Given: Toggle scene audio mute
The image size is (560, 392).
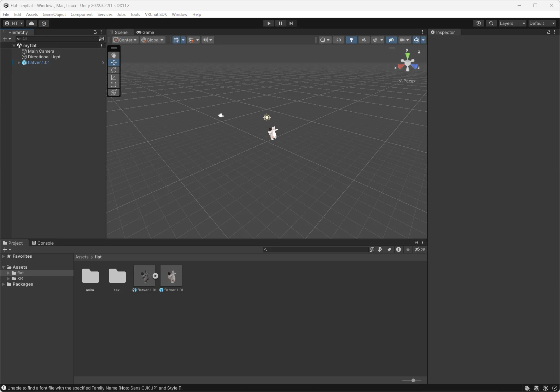Looking at the screenshot, I should 364,40.
